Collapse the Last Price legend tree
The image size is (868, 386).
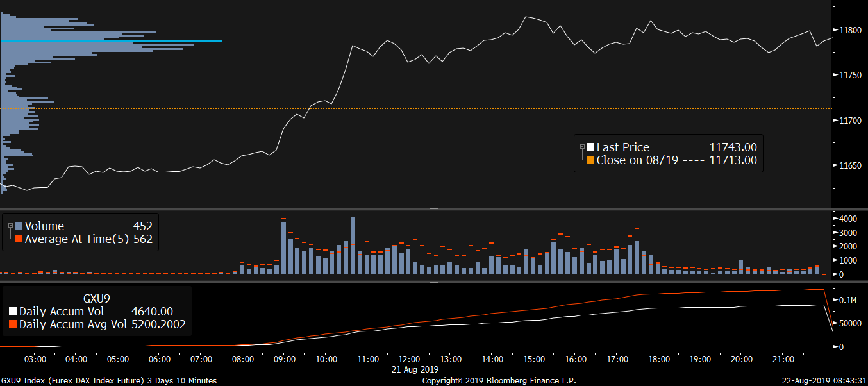pos(583,147)
